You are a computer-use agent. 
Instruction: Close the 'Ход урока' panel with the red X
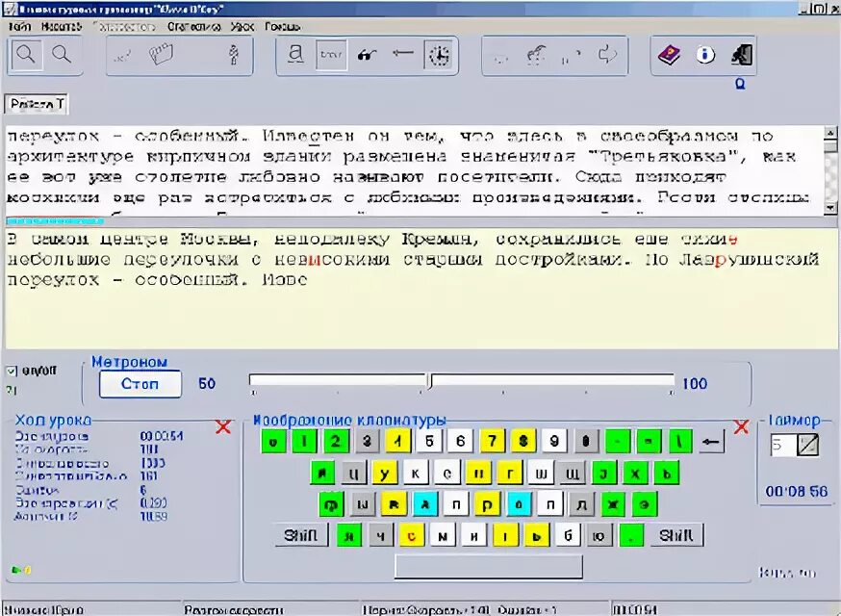coord(224,427)
